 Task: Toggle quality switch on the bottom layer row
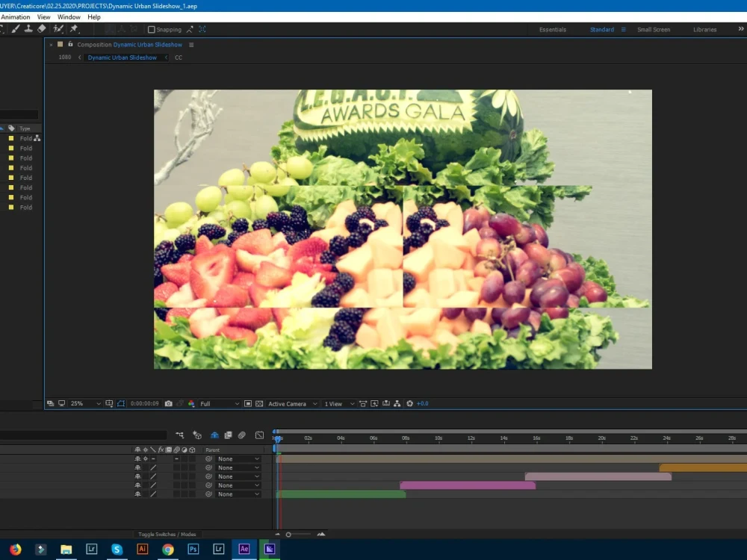(x=153, y=494)
